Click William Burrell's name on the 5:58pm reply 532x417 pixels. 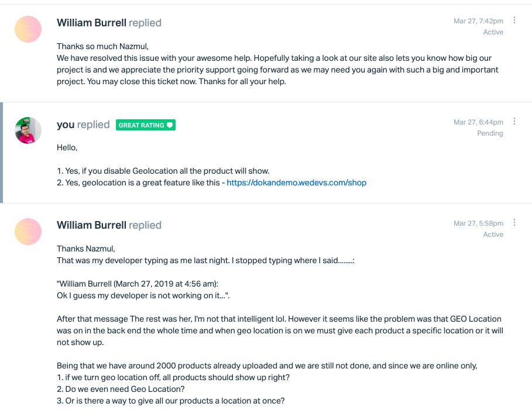(x=91, y=225)
